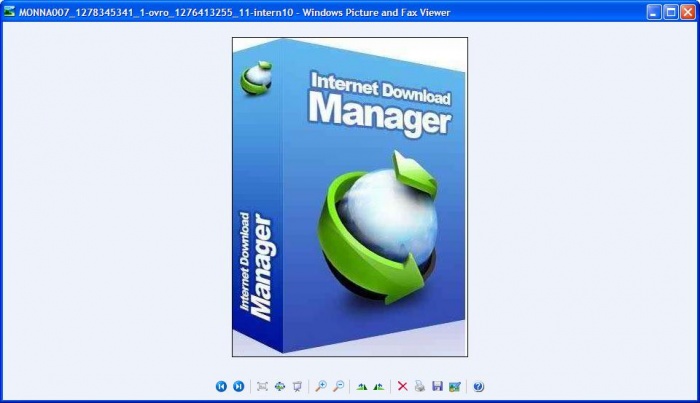The image size is (700, 403).
Task: Close the Picture and Fax Viewer window
Action: point(688,12)
